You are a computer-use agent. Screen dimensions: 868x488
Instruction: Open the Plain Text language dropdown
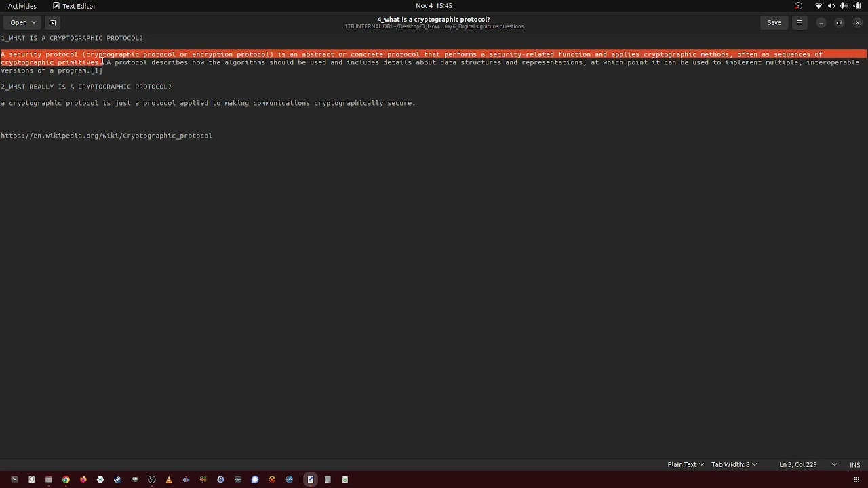(x=685, y=464)
